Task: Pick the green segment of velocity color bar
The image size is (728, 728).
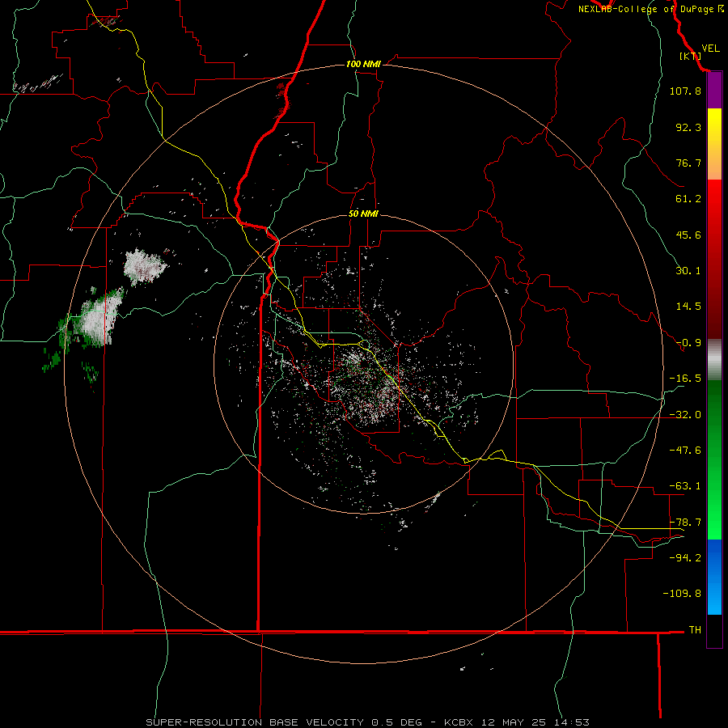Action: pos(714,459)
